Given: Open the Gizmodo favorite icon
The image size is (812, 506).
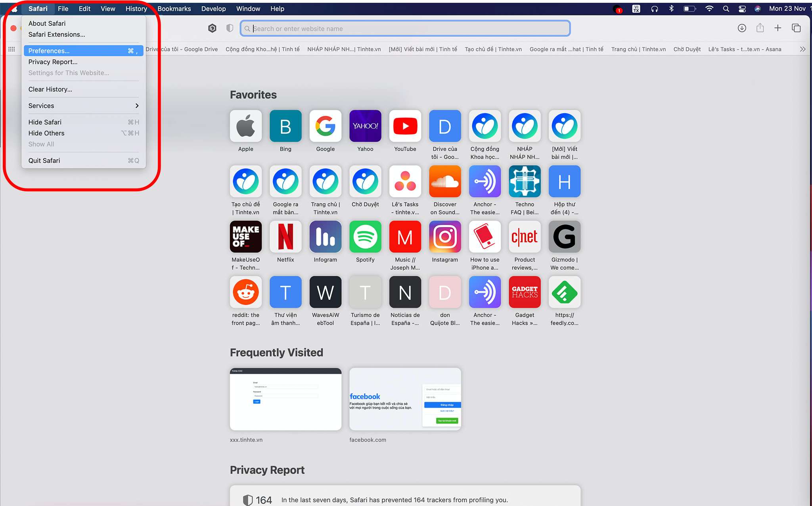Looking at the screenshot, I should pyautogui.click(x=564, y=237).
